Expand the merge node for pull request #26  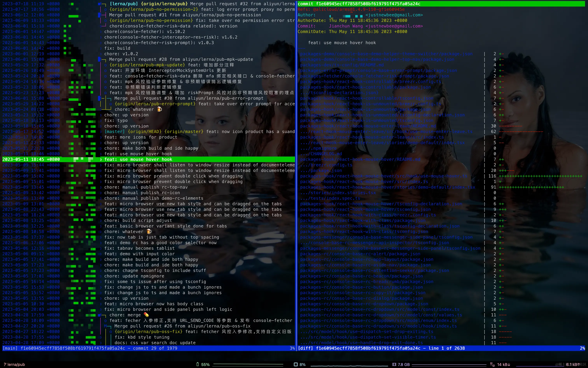106,326
